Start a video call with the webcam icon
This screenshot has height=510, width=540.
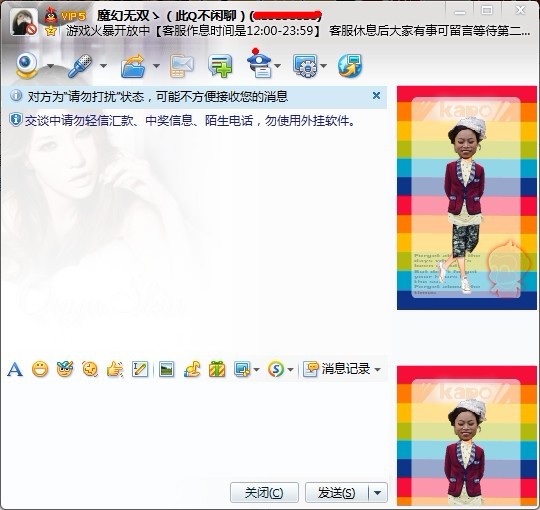click(27, 65)
